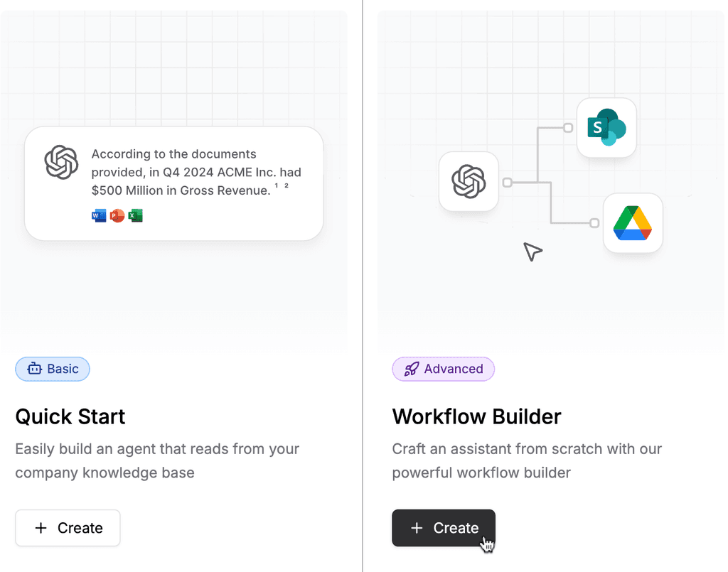The image size is (728, 572).
Task: Click the plus icon on the Workflow Builder Create button
Action: (417, 528)
